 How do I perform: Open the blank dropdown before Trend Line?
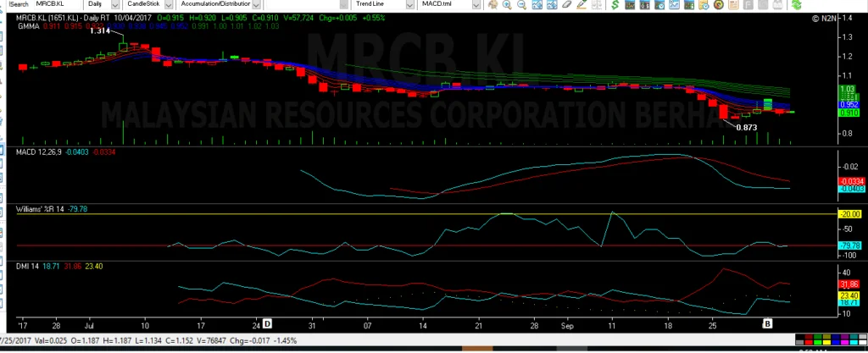tap(343, 4)
